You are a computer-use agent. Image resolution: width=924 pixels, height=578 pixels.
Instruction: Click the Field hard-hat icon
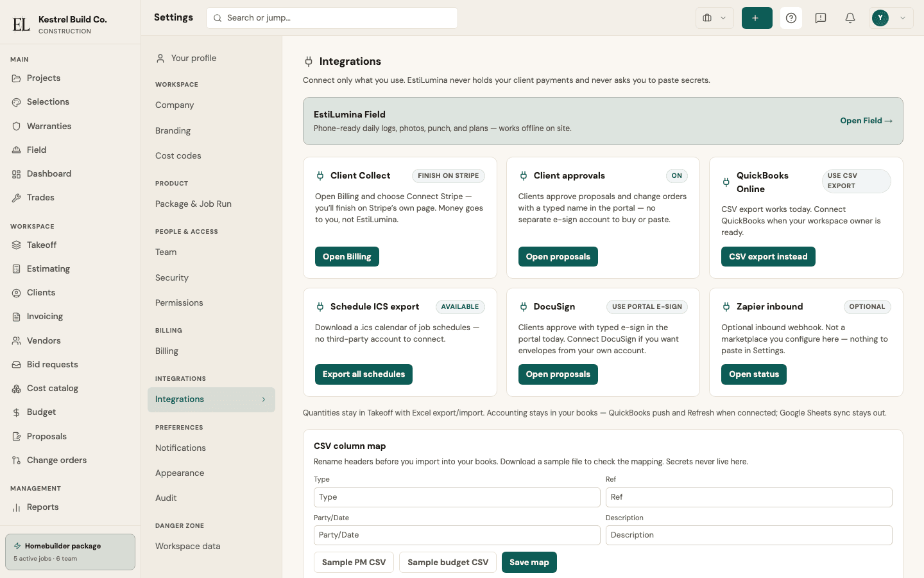coord(17,150)
